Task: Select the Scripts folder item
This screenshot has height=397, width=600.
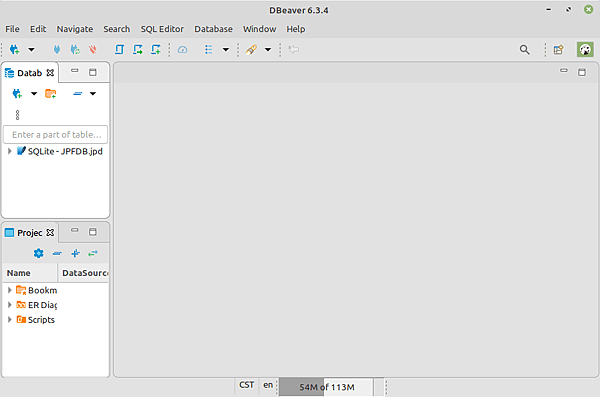Action: pyautogui.click(x=36, y=319)
